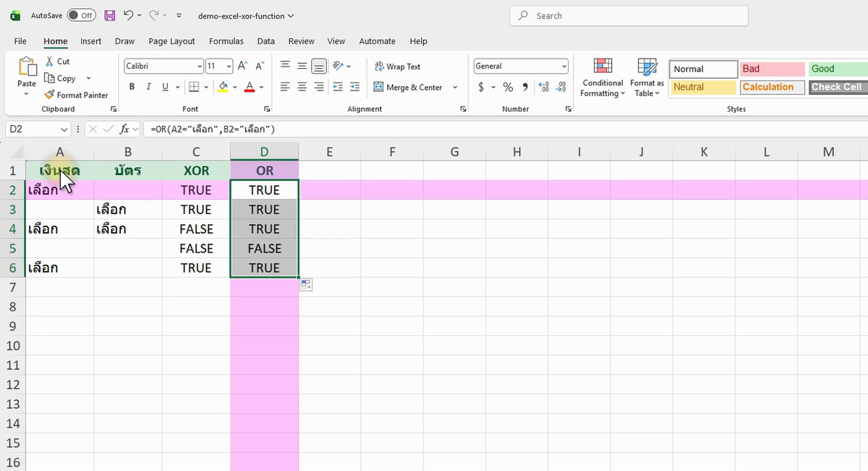The image size is (868, 471).
Task: Apply the Bad cell style
Action: click(x=772, y=69)
